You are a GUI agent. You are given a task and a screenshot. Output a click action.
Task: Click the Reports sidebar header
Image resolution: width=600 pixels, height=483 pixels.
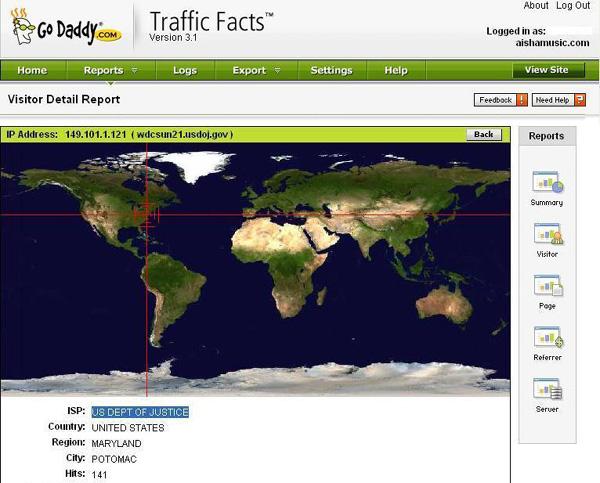(547, 136)
